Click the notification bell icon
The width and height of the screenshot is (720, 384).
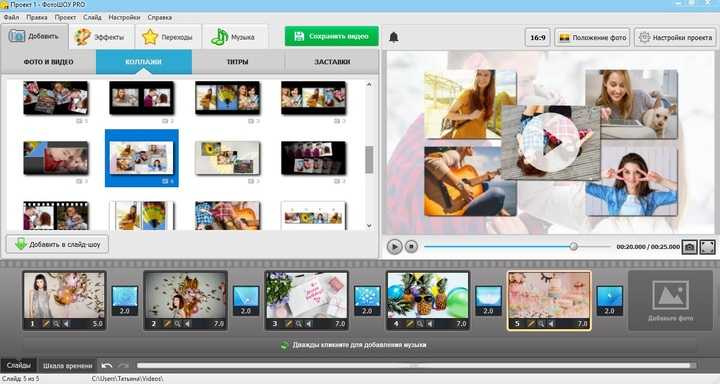click(394, 37)
